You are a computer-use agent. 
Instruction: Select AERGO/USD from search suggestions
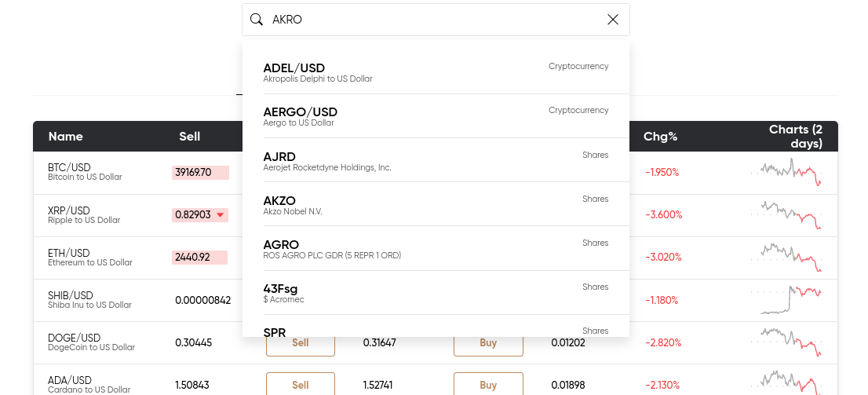tap(436, 115)
